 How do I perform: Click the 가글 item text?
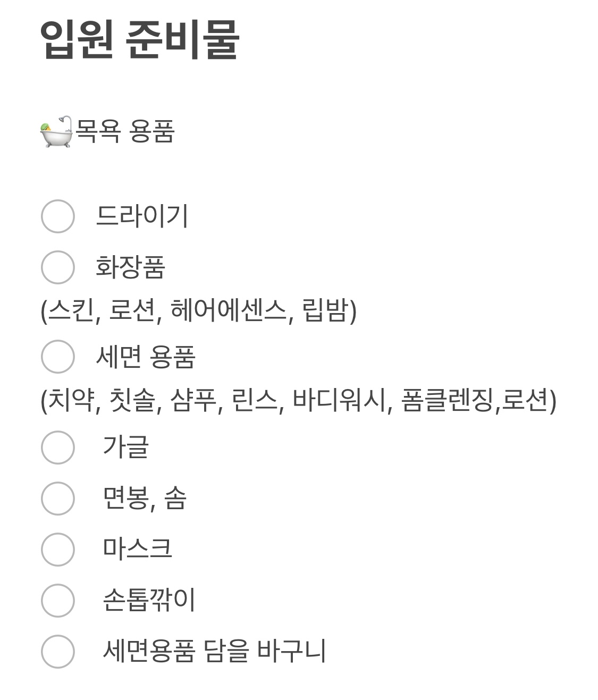coord(126,446)
